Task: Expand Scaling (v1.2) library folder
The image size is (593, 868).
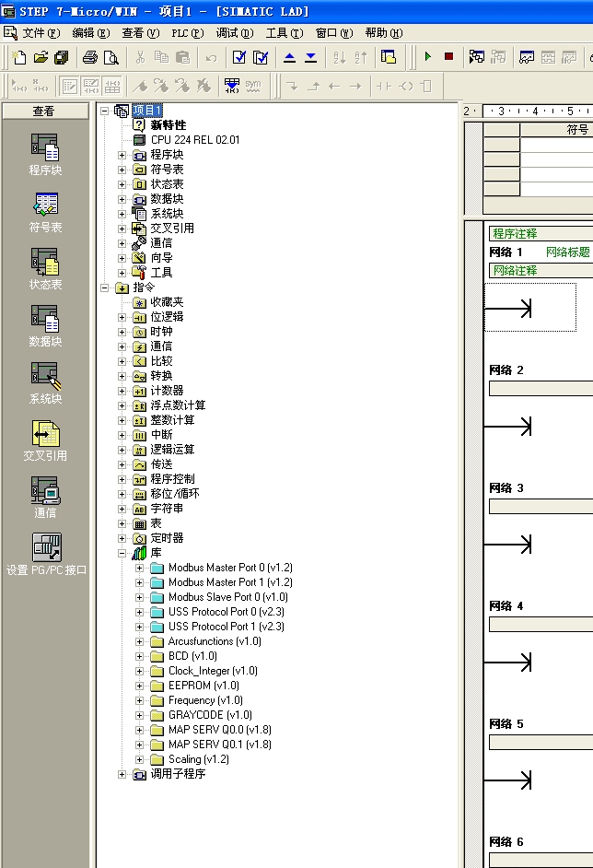Action: [139, 759]
